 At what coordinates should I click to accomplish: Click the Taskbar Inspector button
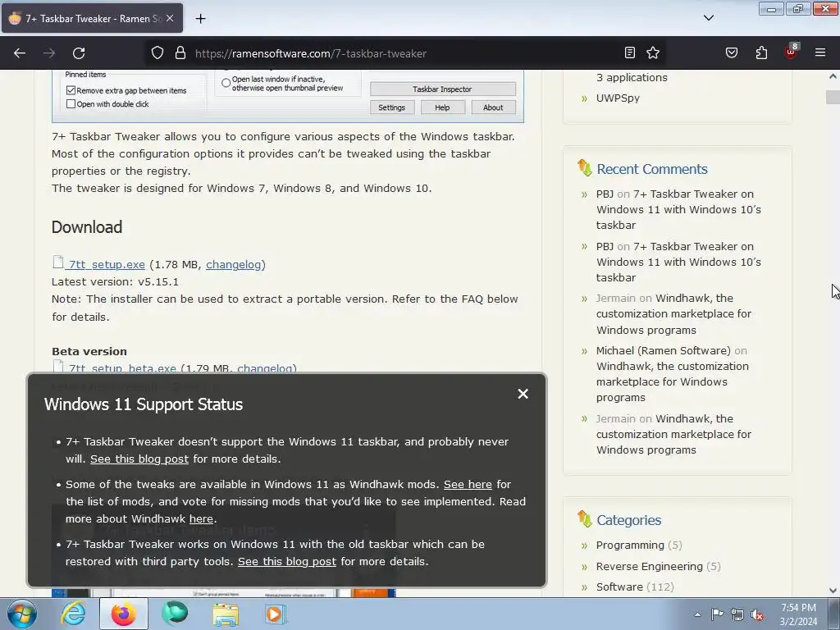[442, 89]
